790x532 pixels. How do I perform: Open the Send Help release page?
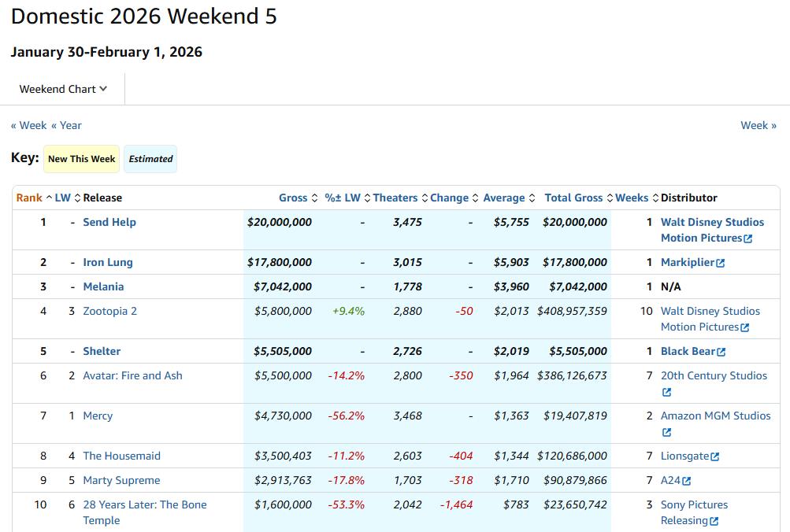click(109, 222)
